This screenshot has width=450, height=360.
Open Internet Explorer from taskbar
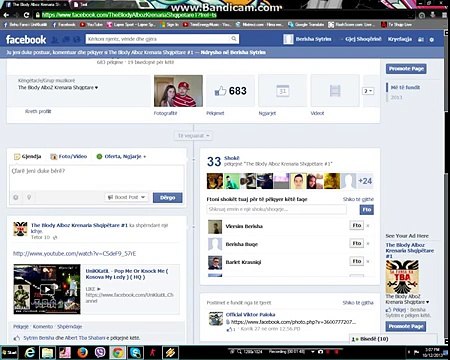click(30, 352)
